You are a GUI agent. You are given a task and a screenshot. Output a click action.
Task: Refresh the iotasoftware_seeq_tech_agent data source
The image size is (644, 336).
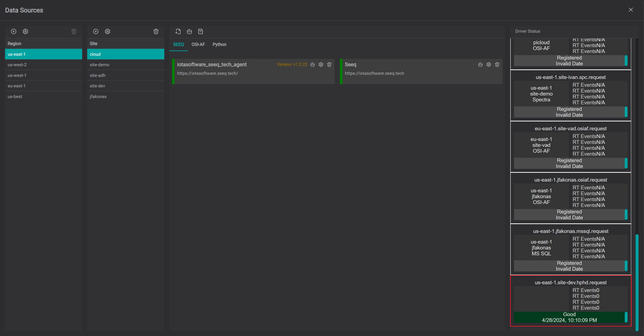(312, 65)
